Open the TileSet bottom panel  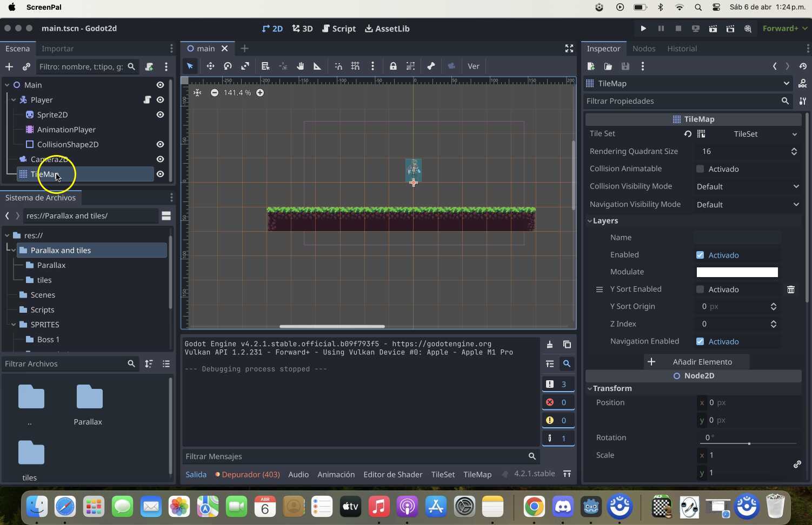[443, 474]
